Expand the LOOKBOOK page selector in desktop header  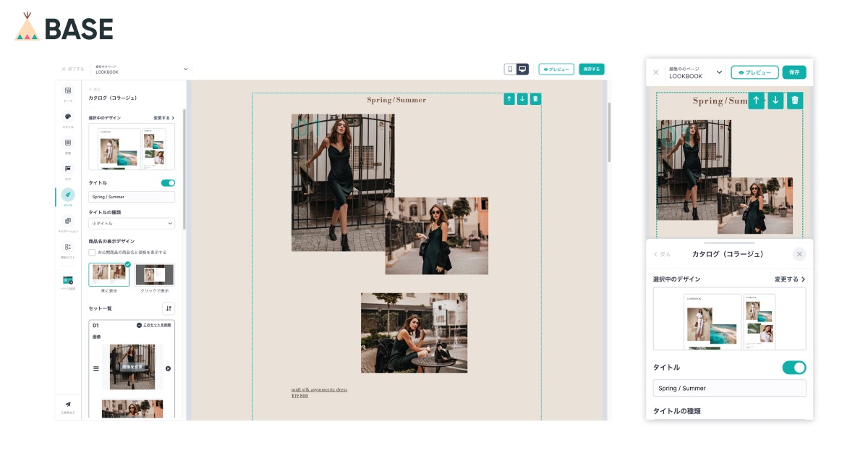pos(140,69)
